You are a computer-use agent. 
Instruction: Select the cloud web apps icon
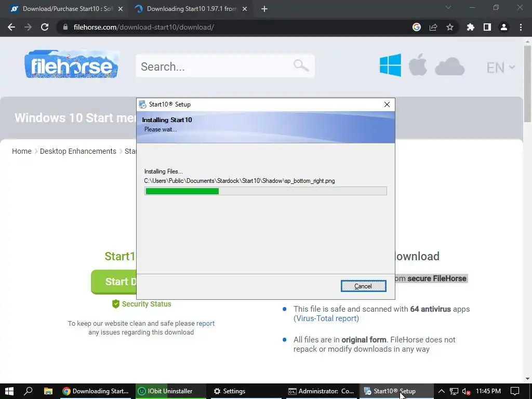449,66
